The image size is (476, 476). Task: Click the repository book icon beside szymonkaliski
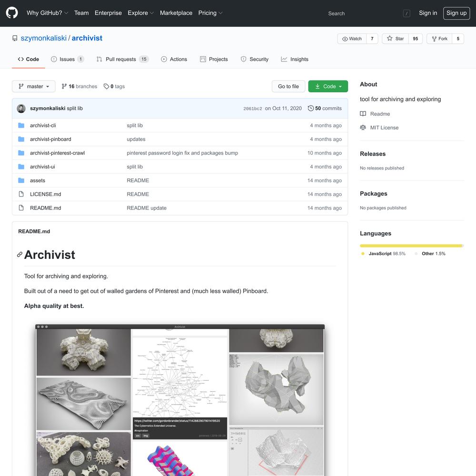15,38
